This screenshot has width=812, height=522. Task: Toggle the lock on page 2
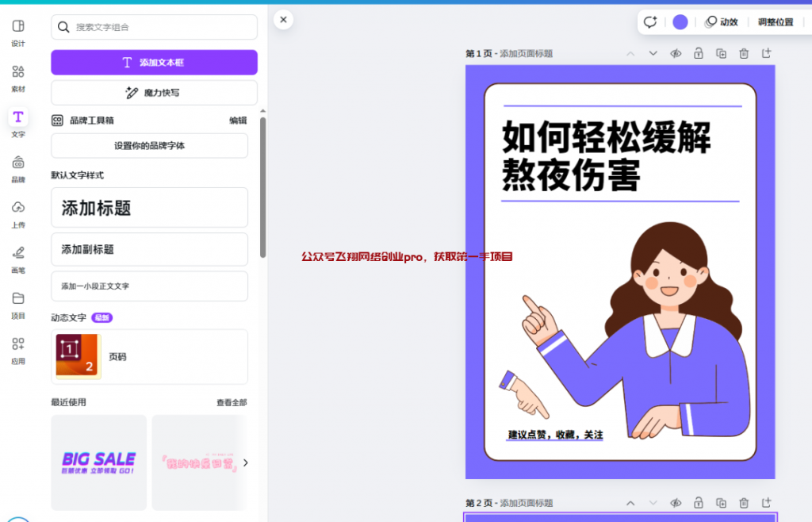click(x=699, y=503)
